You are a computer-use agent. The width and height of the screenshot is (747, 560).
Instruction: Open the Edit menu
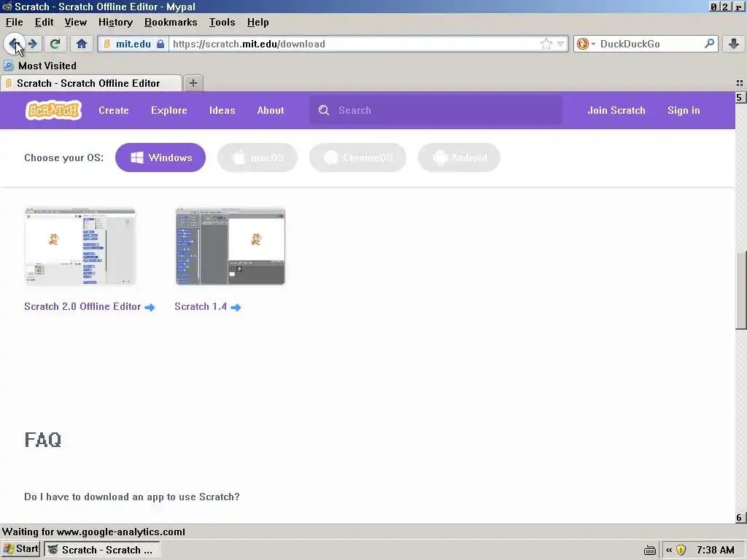pyautogui.click(x=44, y=22)
